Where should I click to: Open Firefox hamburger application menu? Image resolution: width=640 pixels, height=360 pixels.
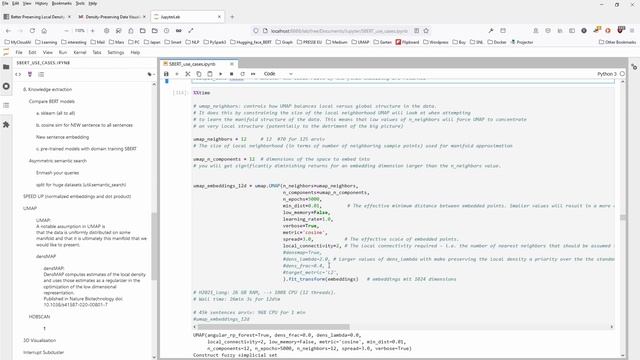pos(632,31)
